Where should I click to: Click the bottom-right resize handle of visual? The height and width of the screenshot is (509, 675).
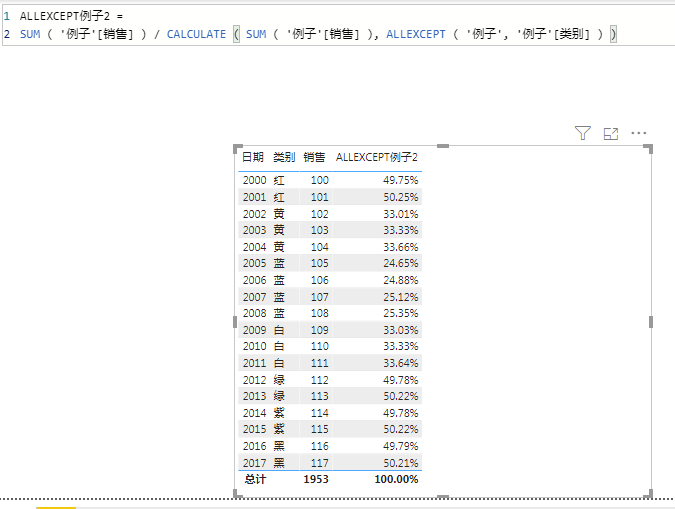pos(649,494)
